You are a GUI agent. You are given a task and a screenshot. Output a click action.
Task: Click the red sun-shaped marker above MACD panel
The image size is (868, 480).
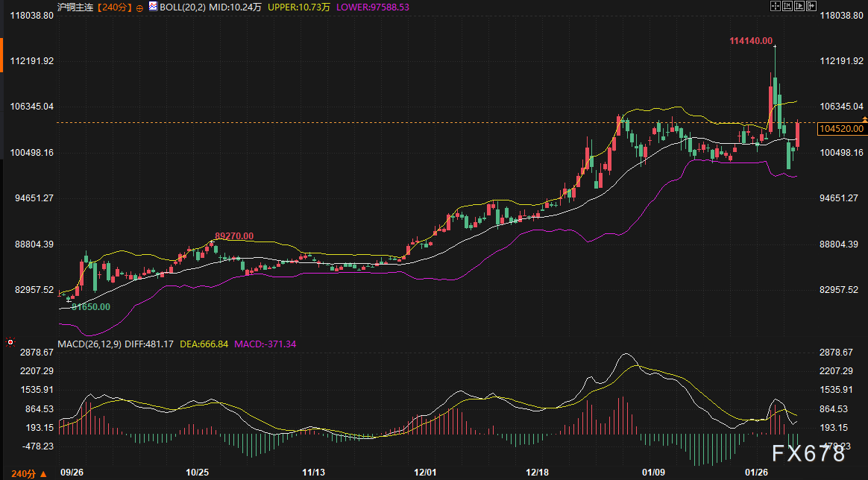pos(10,343)
